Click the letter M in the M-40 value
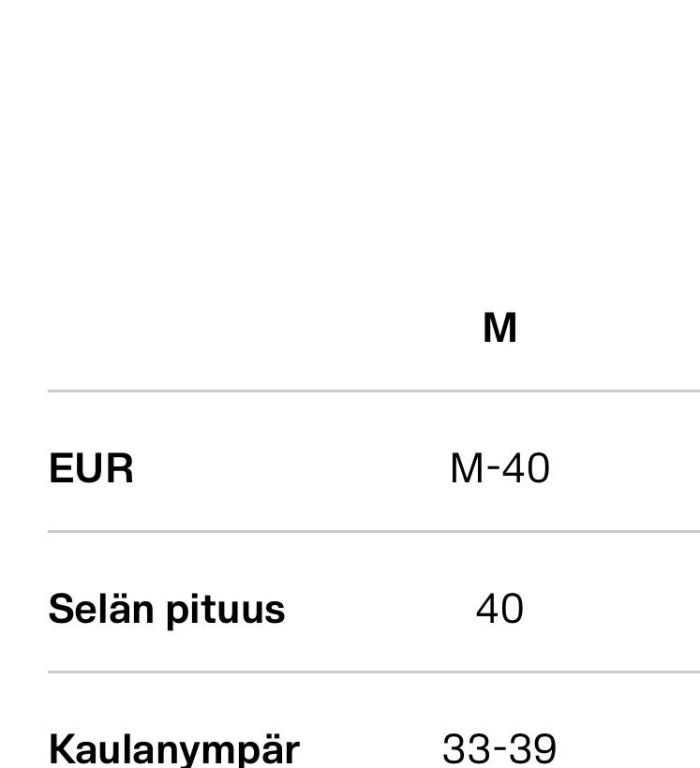The height and width of the screenshot is (768, 700). click(x=467, y=468)
